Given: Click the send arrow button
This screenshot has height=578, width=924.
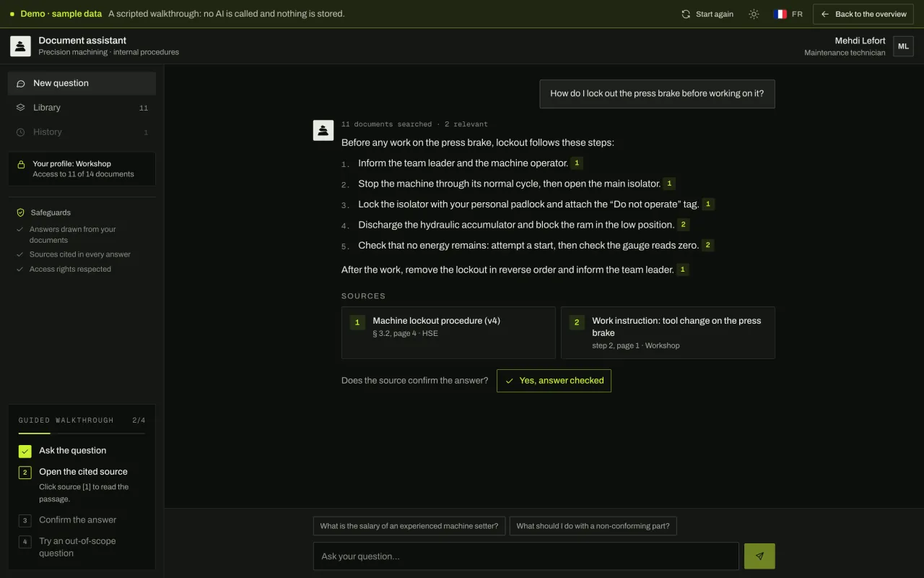Looking at the screenshot, I should (x=759, y=556).
